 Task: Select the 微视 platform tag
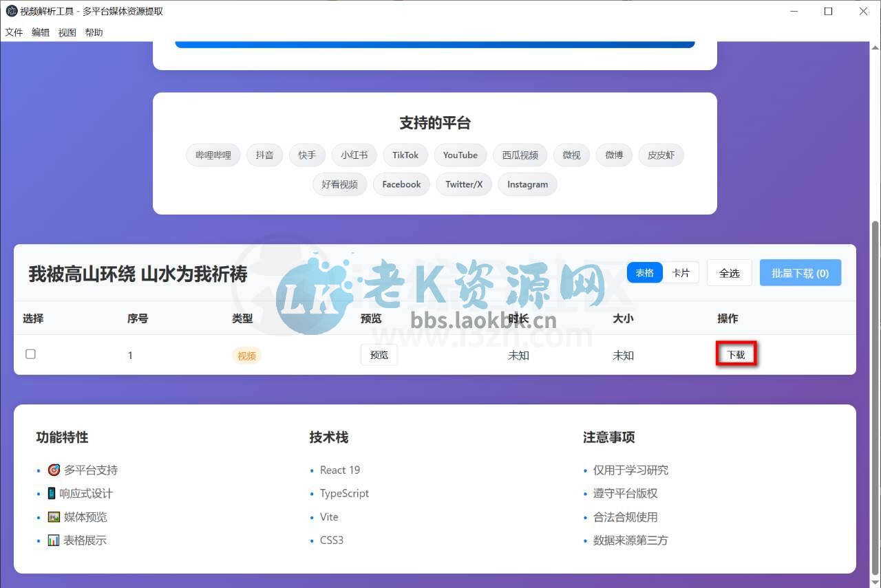point(571,155)
